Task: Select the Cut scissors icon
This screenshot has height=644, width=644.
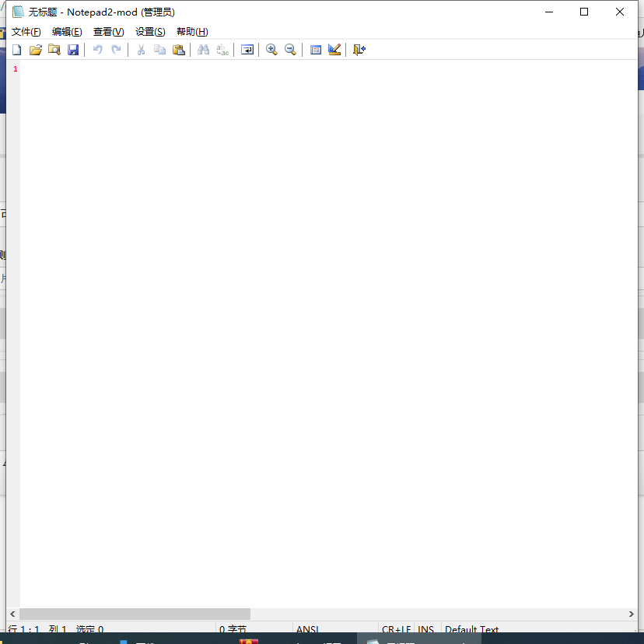Action: pos(141,49)
